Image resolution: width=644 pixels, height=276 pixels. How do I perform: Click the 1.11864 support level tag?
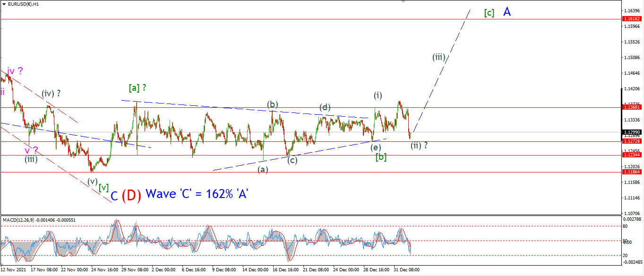coord(632,172)
